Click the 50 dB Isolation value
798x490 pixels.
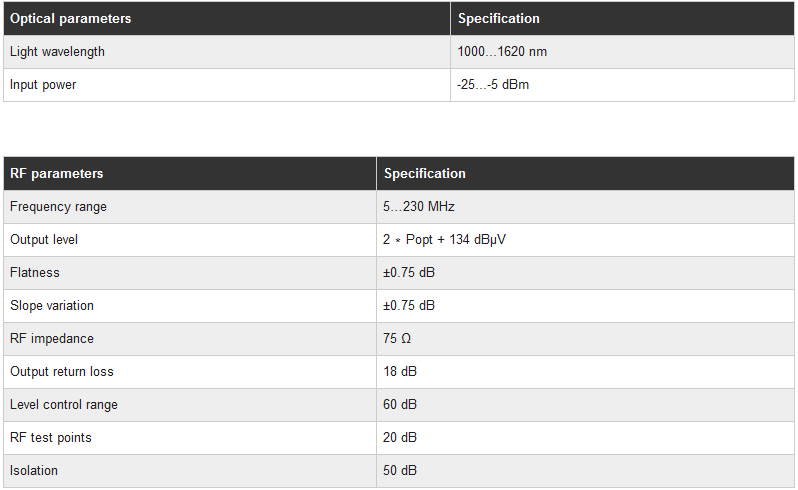click(x=400, y=471)
